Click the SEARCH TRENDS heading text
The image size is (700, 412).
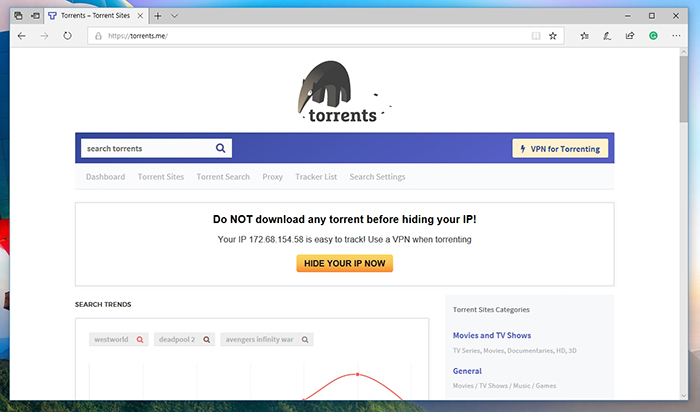[x=103, y=304]
